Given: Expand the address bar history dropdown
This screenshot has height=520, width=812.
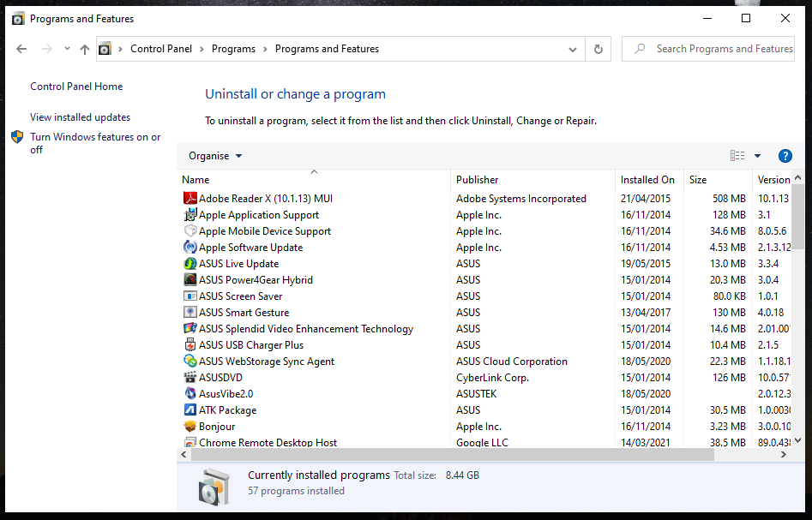Looking at the screenshot, I should coord(572,50).
